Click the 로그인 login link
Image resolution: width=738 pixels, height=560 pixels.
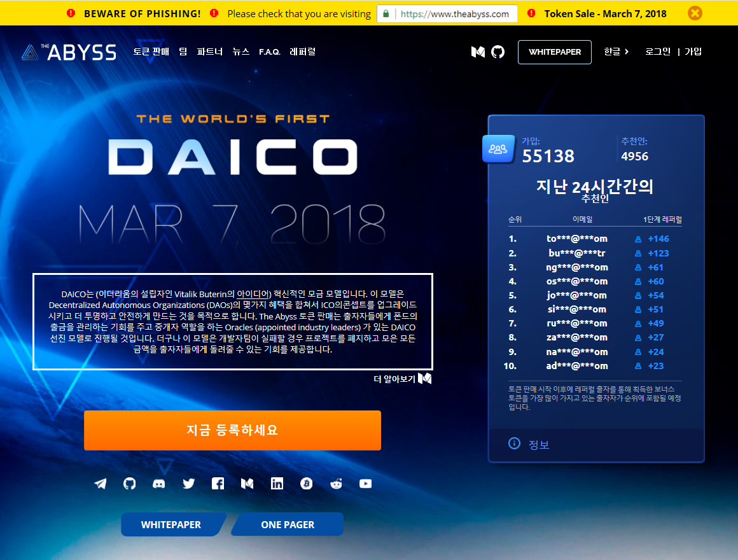pos(657,52)
